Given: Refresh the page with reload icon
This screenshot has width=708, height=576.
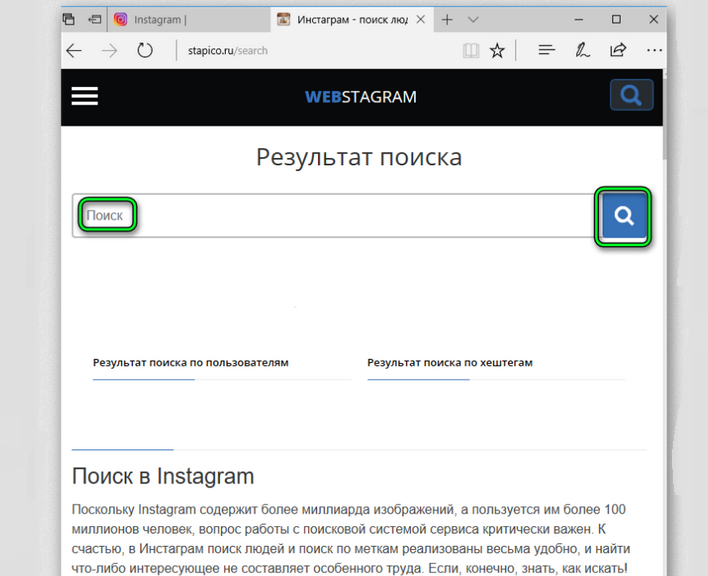Looking at the screenshot, I should 145,50.
